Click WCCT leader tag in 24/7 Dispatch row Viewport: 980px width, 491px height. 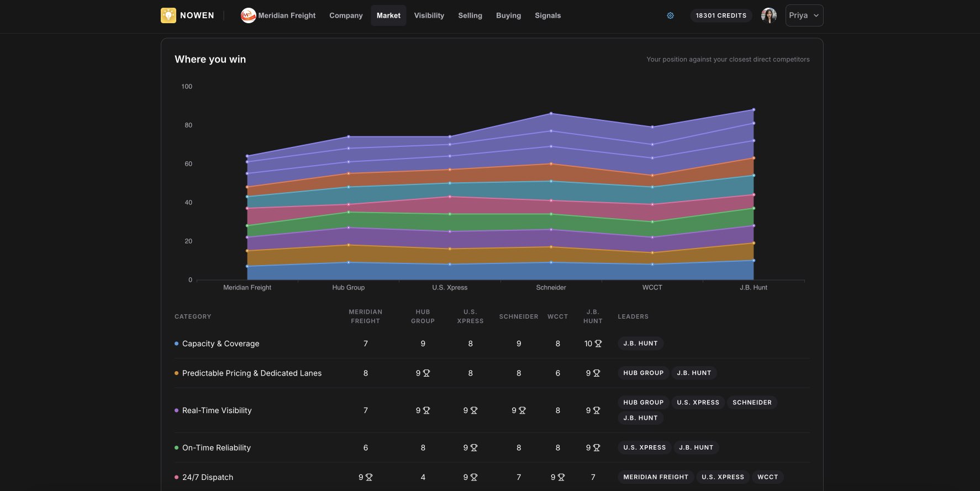pos(767,477)
